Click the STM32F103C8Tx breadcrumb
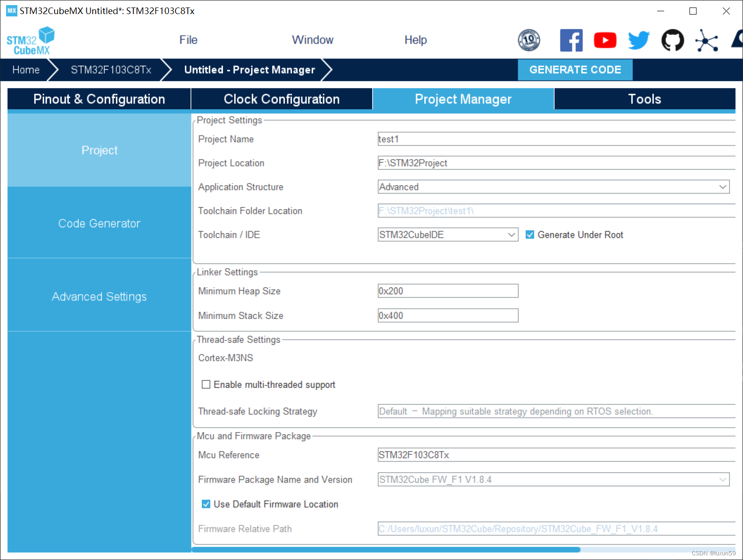This screenshot has height=560, width=743. click(x=111, y=70)
